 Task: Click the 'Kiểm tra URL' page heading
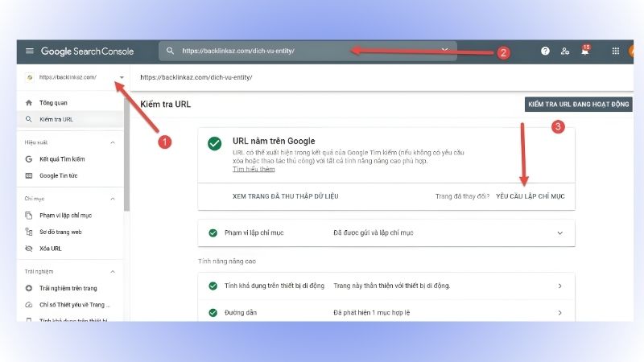(166, 105)
